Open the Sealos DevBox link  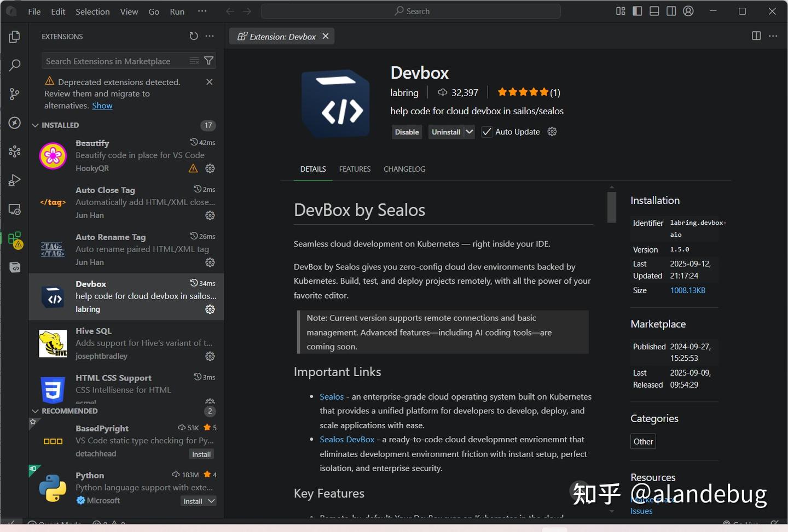pos(347,439)
